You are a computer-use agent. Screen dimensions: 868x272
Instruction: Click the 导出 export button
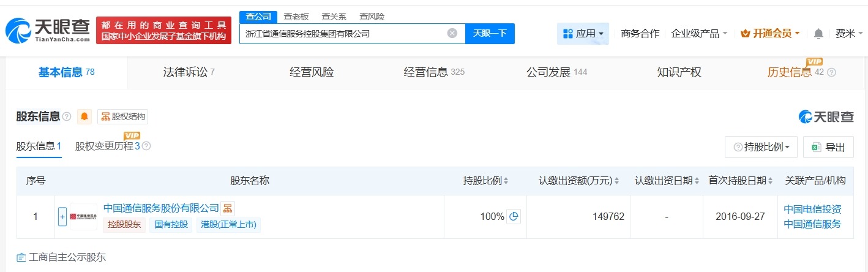coord(828,147)
